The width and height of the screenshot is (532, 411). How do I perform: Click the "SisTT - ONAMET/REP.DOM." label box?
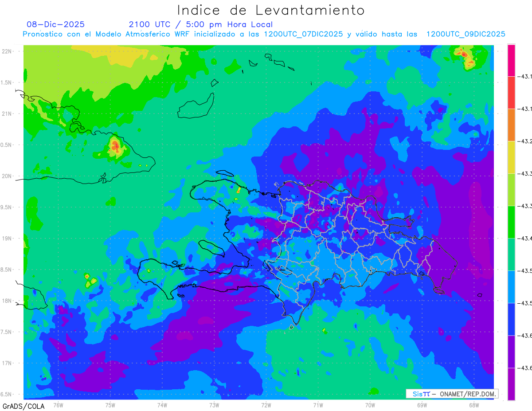pyautogui.click(x=452, y=394)
